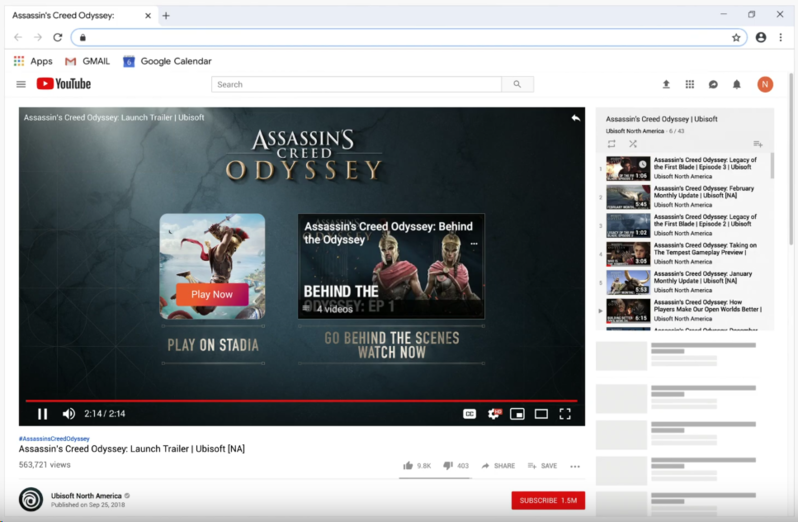The image size is (798, 522).
Task: Select the Assassin's Creed Odyssey browser tab
Action: click(81, 16)
